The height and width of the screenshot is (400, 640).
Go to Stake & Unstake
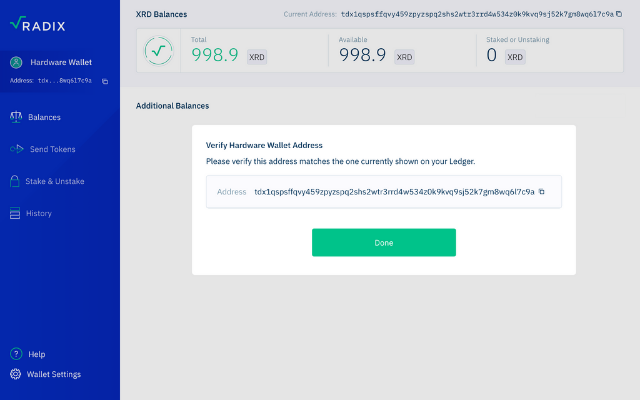55,181
